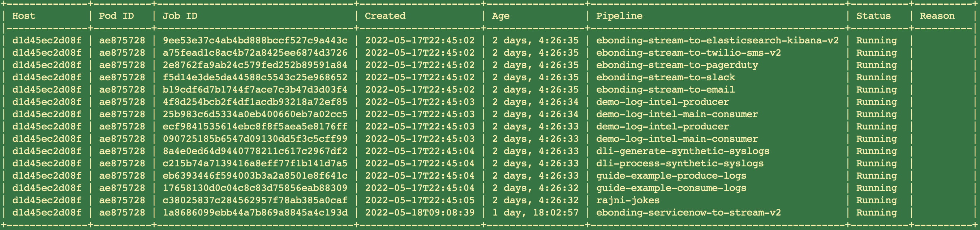
Task: Click the Host column header
Action: pyautogui.click(x=23, y=16)
